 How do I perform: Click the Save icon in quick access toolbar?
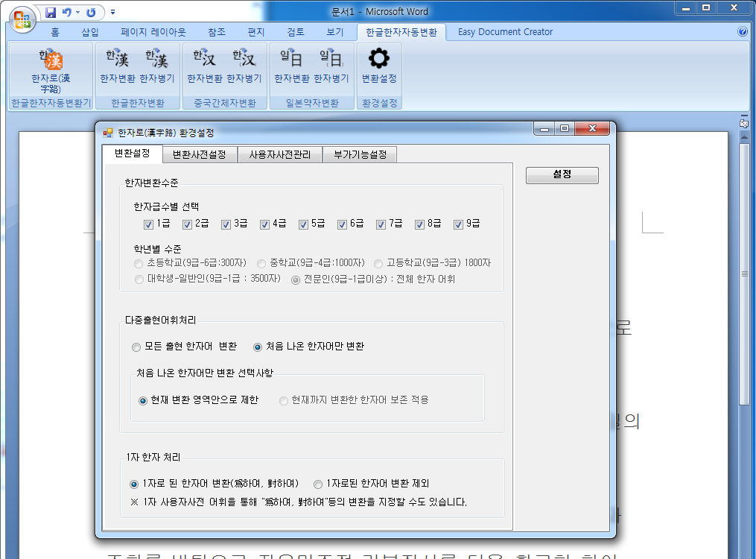pos(51,12)
